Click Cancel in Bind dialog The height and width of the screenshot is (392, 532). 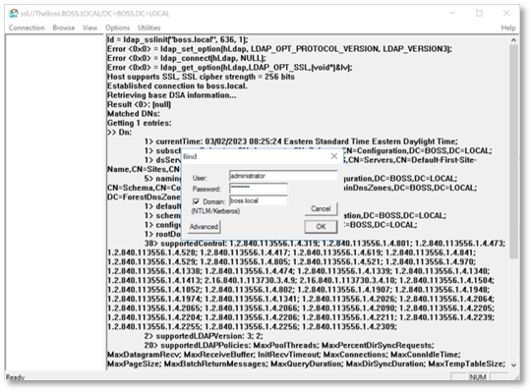click(321, 208)
